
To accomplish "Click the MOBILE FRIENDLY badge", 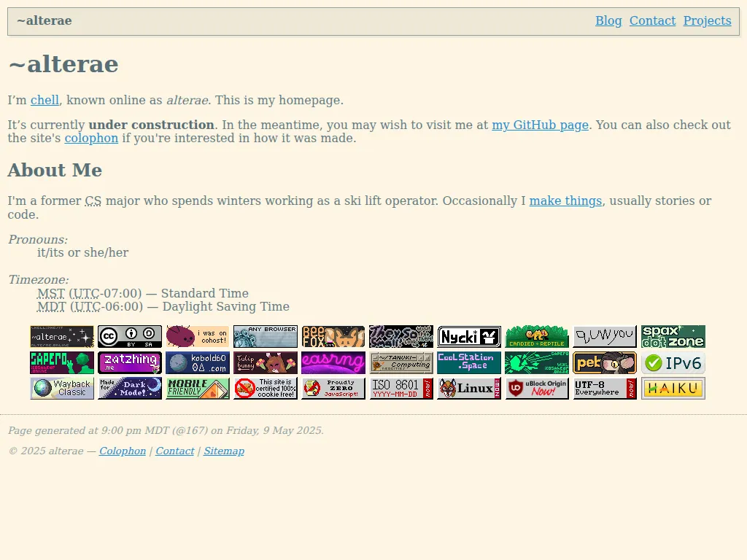I will (198, 388).
